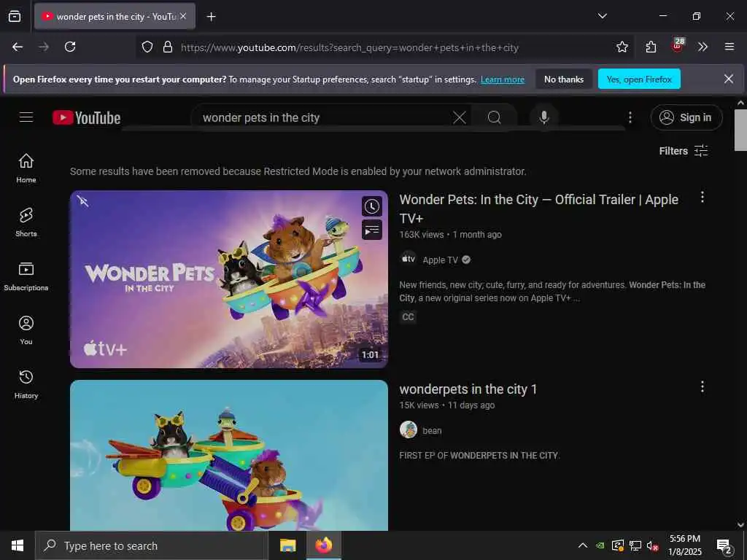This screenshot has width=747, height=560.
Task: Dismiss the Firefox startup notification bar
Action: (729, 79)
